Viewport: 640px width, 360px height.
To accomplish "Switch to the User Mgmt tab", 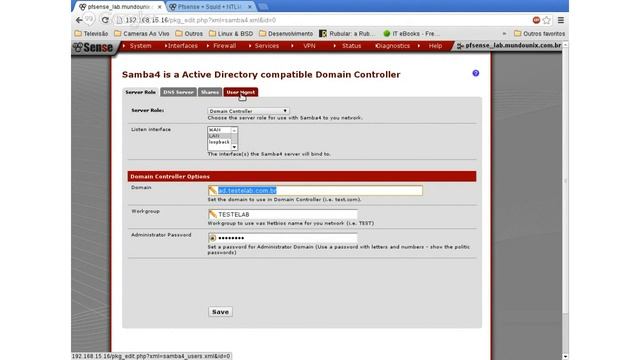I will point(240,92).
